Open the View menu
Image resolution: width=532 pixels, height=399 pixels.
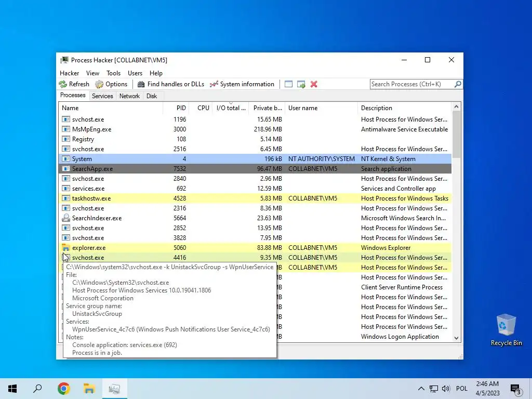(92, 73)
